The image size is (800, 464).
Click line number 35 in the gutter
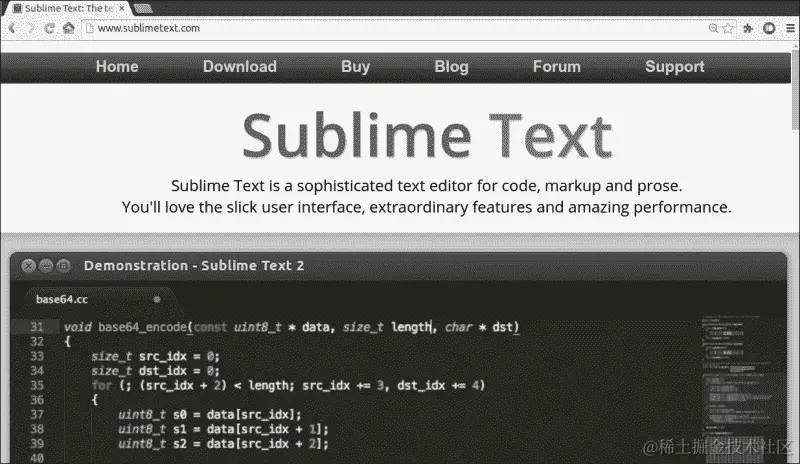tap(37, 385)
